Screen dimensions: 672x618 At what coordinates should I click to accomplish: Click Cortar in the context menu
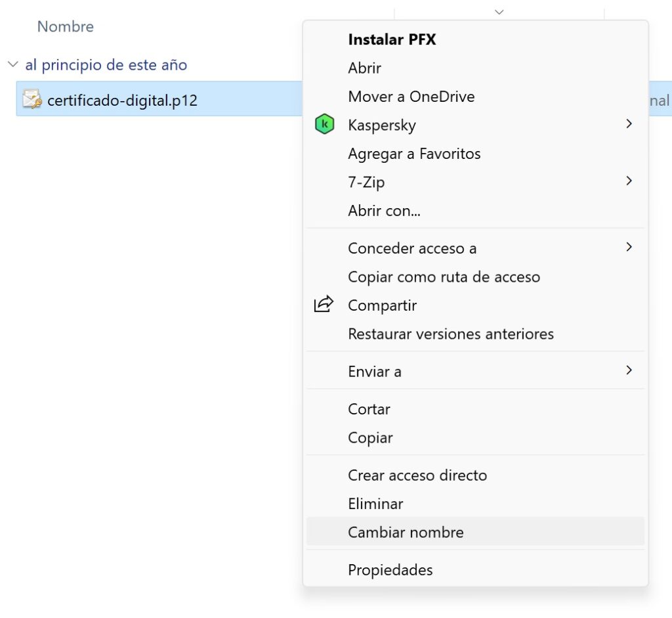click(x=369, y=409)
